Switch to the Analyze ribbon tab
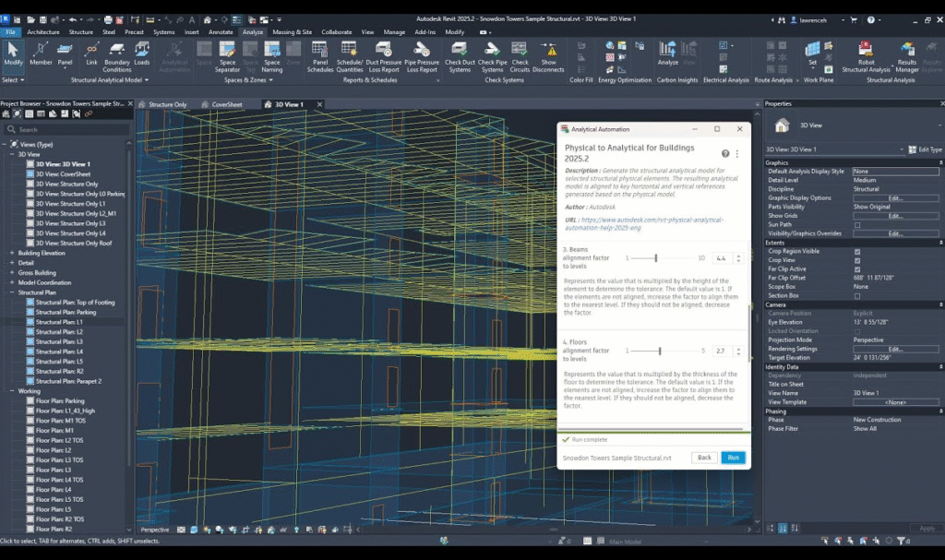The width and height of the screenshot is (945, 560). coord(254,30)
